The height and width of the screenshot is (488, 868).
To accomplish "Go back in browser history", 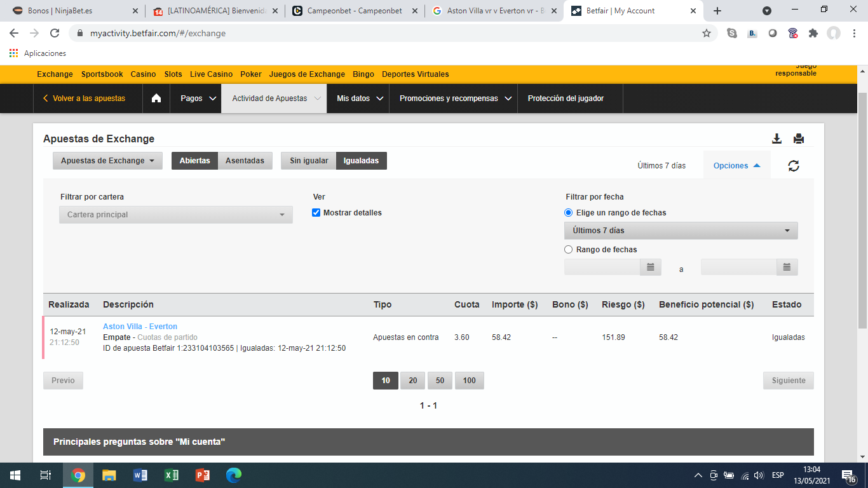I will (14, 33).
